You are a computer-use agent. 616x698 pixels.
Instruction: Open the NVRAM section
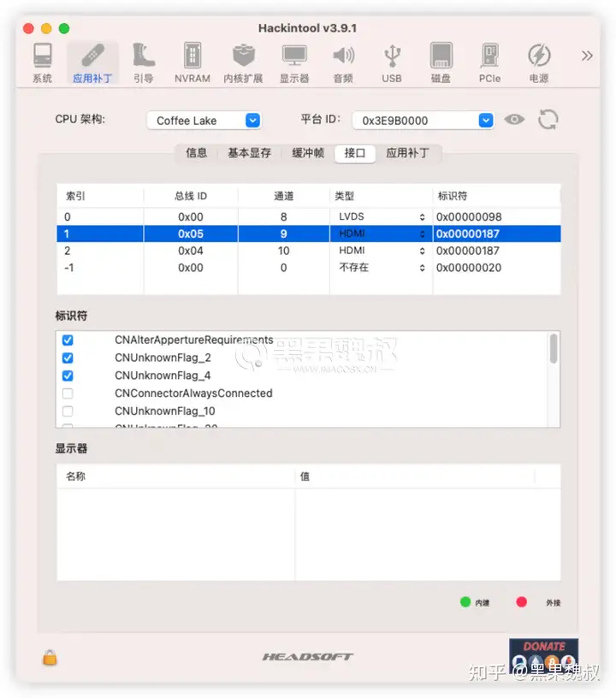(x=192, y=62)
